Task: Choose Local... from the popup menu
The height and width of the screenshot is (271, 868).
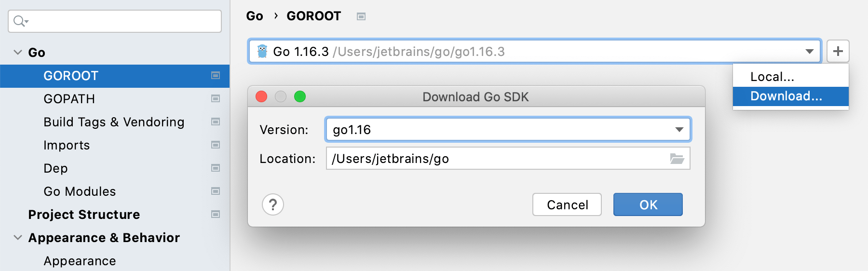Action: (772, 77)
